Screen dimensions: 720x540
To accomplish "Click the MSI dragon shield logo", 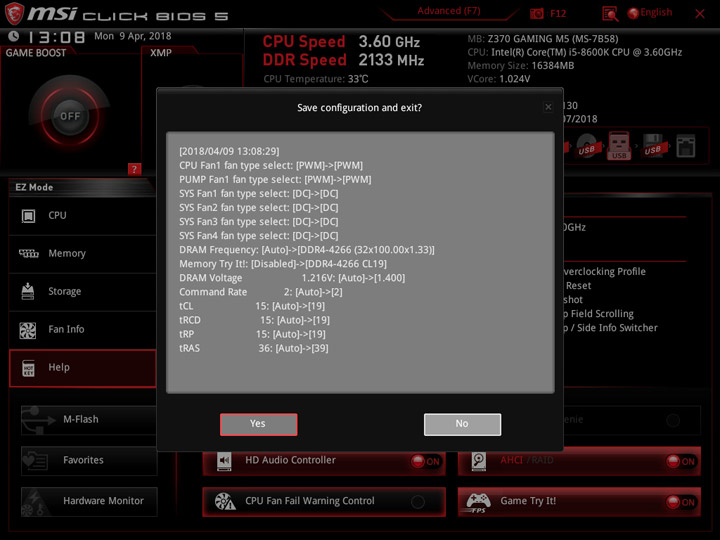I will click(x=14, y=14).
